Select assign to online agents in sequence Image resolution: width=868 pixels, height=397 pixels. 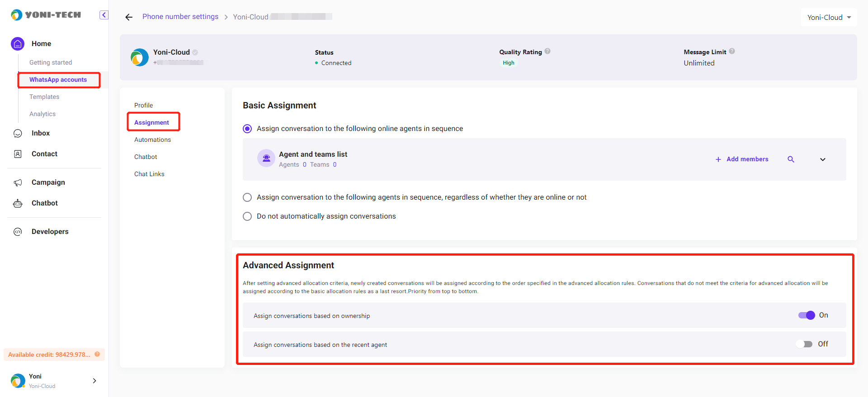tap(247, 129)
